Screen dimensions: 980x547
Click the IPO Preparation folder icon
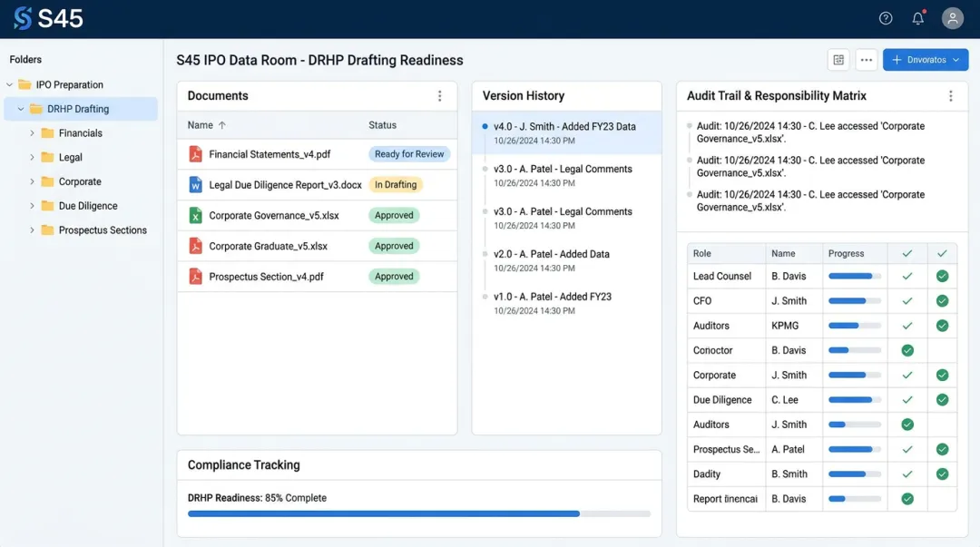[24, 84]
